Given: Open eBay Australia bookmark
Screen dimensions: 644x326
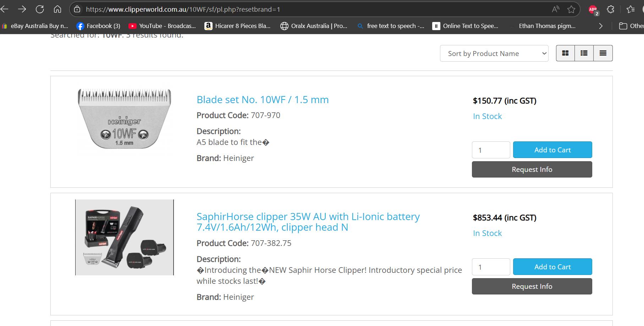Looking at the screenshot, I should (35, 26).
